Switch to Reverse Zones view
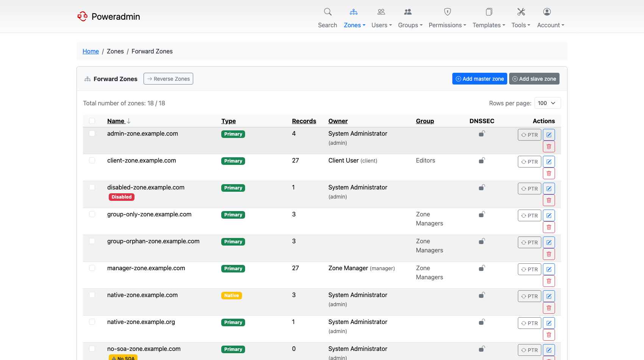This screenshot has height=360, width=644. 168,79
